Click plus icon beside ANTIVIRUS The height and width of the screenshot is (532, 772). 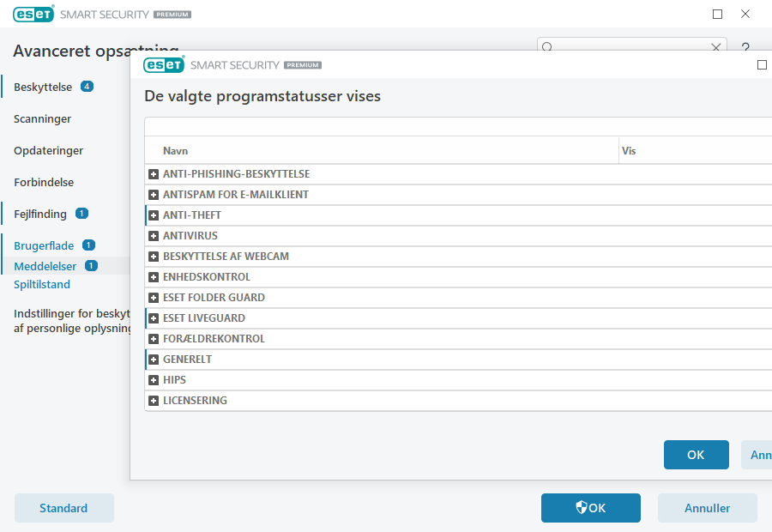154,236
